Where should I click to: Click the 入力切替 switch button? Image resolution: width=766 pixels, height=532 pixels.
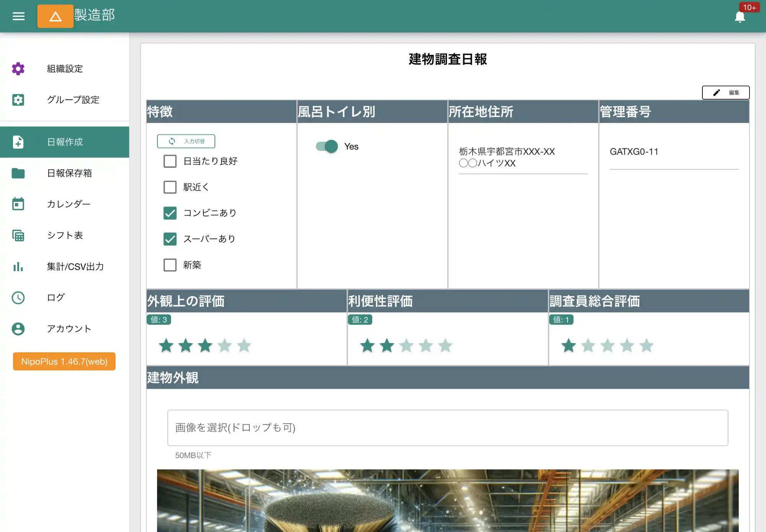pyautogui.click(x=186, y=141)
